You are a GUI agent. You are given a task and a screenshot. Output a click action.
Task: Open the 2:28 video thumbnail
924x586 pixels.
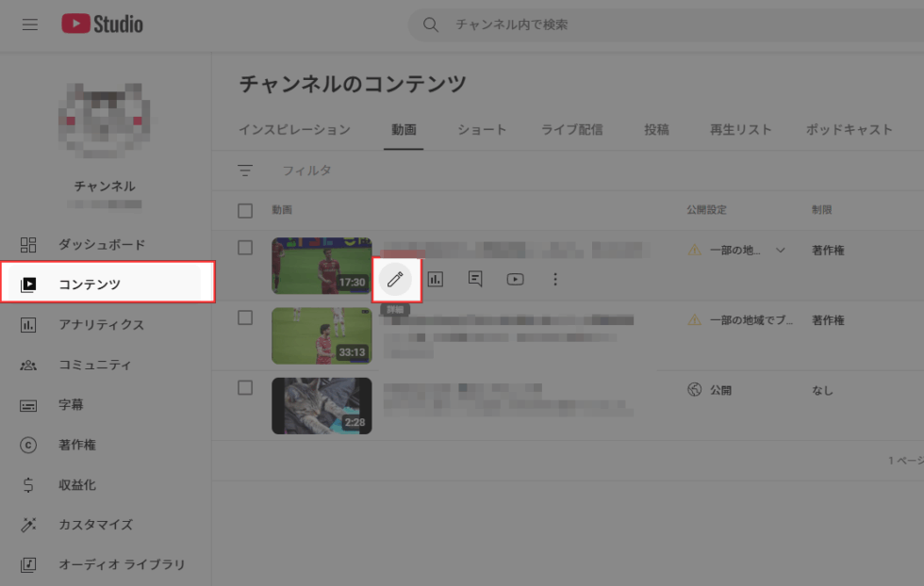click(x=322, y=405)
